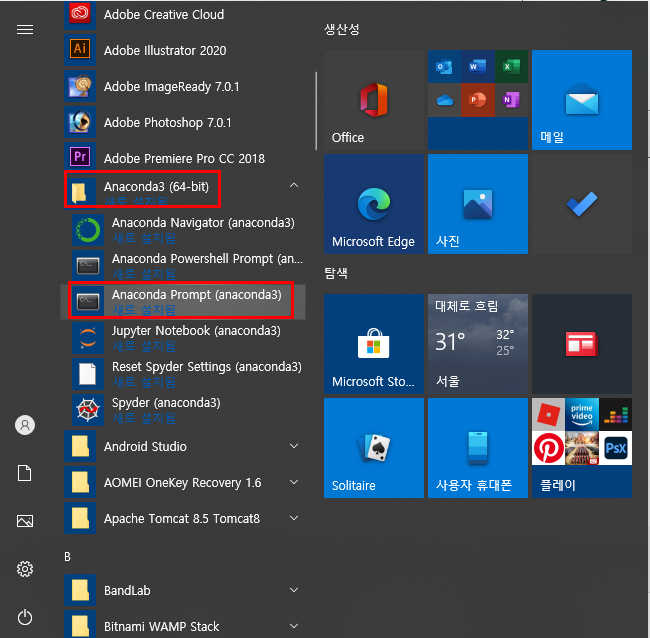
Task: Launch Spyder (anaconda3)
Action: click(x=185, y=410)
